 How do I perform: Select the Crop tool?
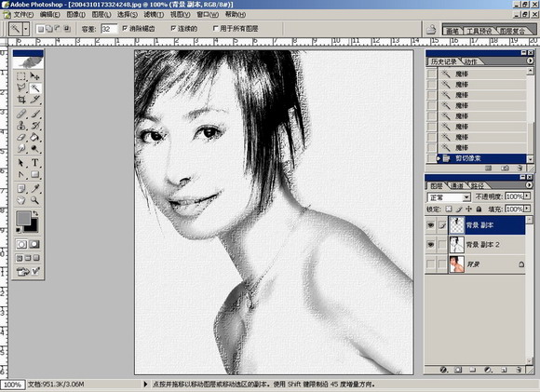point(21,100)
